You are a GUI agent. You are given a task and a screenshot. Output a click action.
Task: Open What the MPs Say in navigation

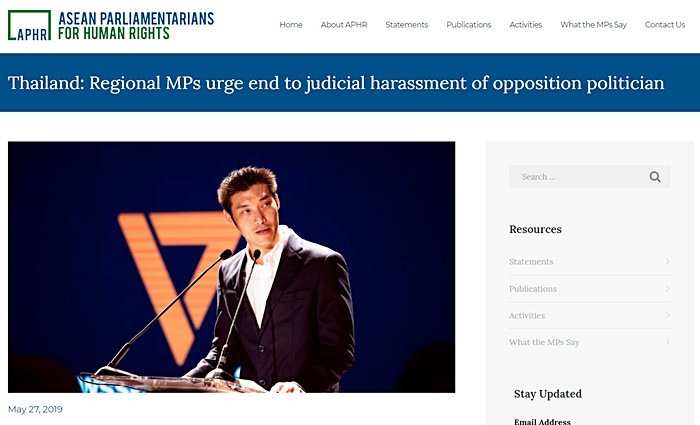593,25
